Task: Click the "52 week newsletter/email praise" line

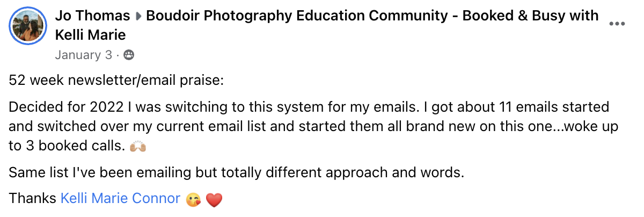Action: 115,81
